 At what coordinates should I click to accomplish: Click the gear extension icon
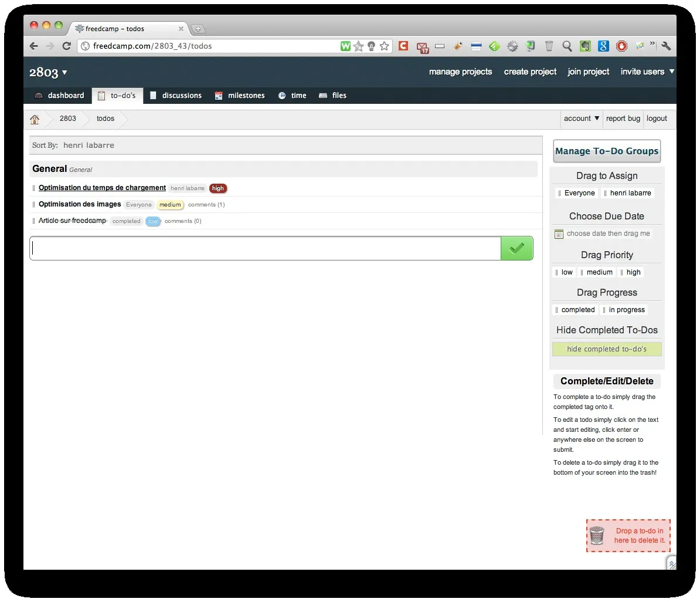point(512,46)
